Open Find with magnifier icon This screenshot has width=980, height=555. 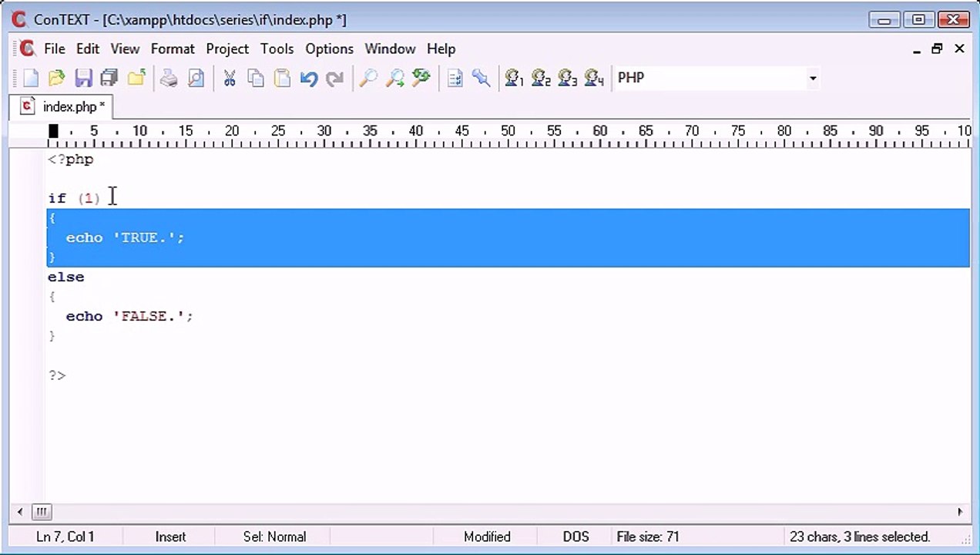tap(368, 78)
